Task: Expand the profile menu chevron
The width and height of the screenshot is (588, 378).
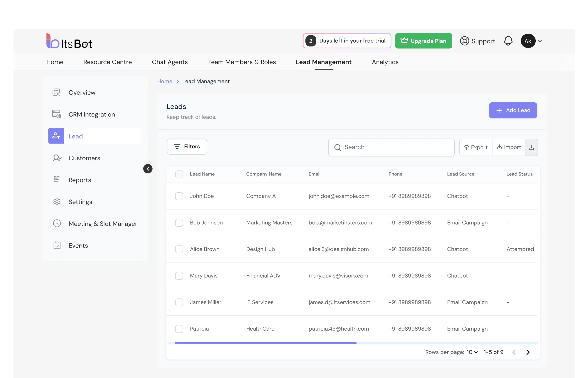Action: point(540,41)
